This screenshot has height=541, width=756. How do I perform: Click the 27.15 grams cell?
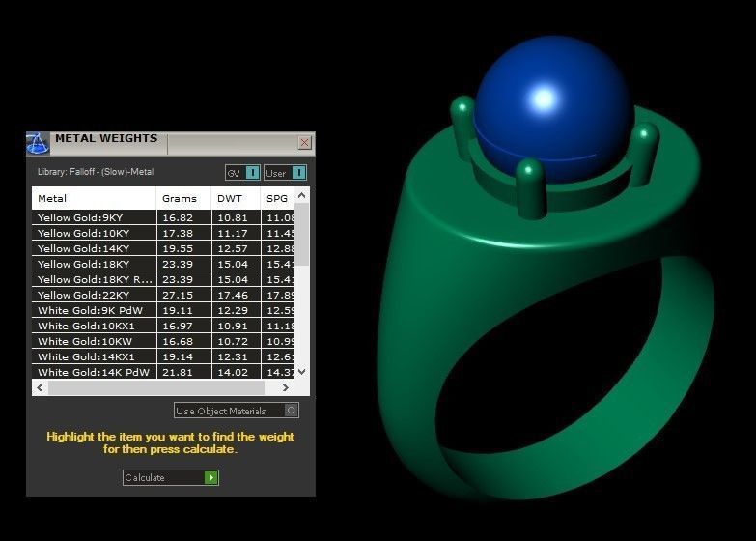pyautogui.click(x=184, y=295)
